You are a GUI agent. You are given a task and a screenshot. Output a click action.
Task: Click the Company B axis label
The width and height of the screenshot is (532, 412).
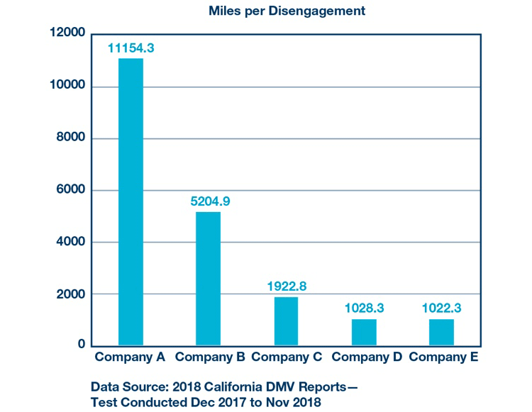(x=210, y=357)
